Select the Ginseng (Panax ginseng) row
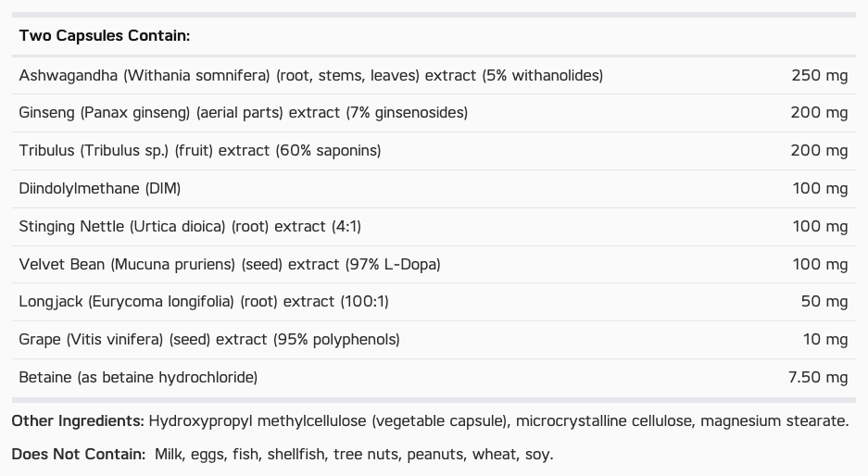The width and height of the screenshot is (868, 476). [x=434, y=113]
